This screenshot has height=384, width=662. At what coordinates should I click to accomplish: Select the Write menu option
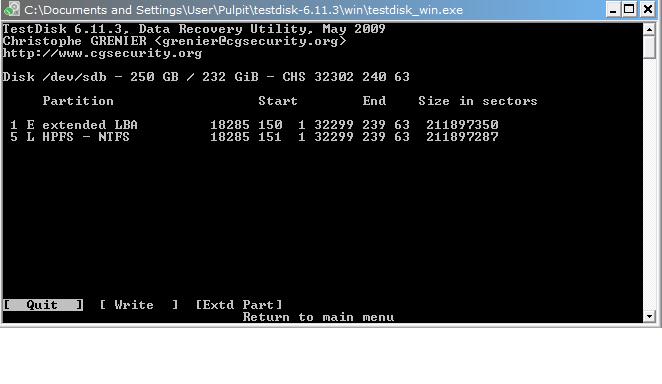[139, 305]
